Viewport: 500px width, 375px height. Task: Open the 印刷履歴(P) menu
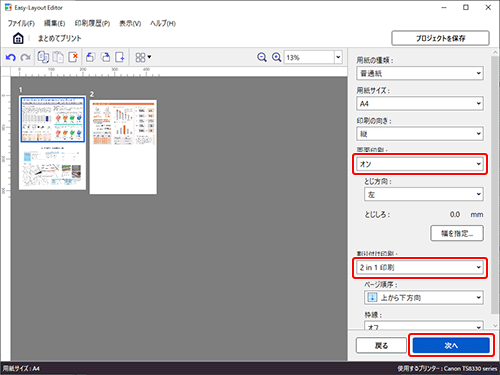coord(92,23)
